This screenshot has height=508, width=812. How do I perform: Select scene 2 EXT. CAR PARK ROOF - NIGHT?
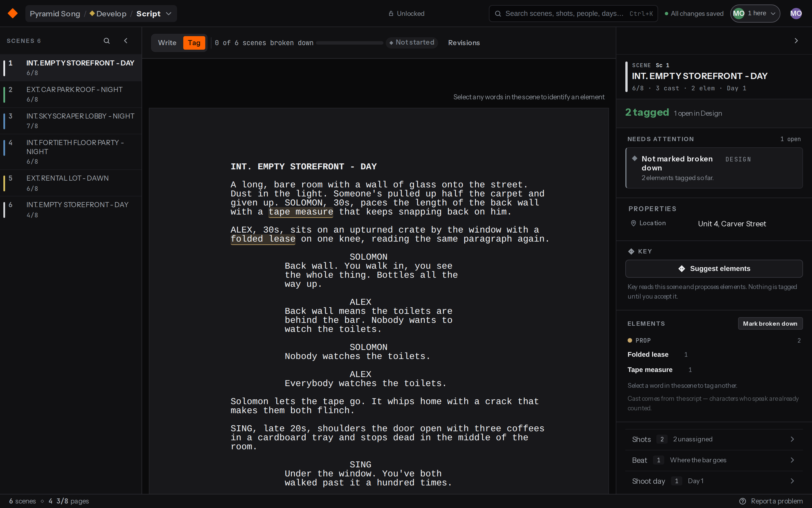pyautogui.click(x=71, y=94)
